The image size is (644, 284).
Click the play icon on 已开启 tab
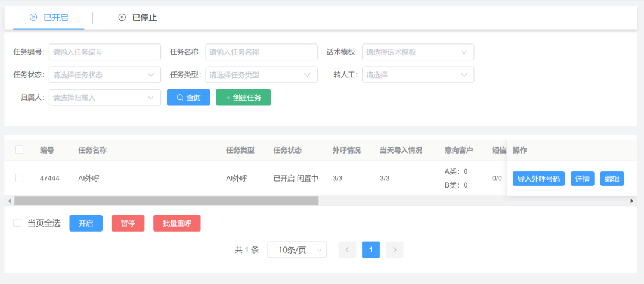click(x=33, y=18)
